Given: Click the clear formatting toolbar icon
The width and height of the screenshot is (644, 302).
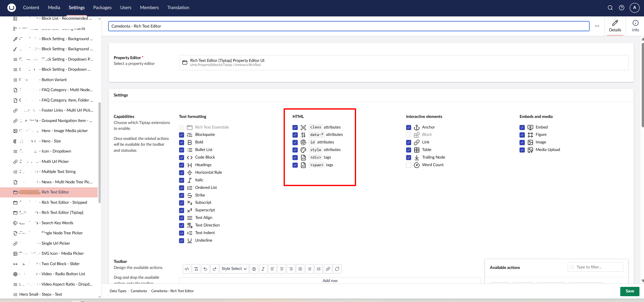Looking at the screenshot, I should click(196, 269).
